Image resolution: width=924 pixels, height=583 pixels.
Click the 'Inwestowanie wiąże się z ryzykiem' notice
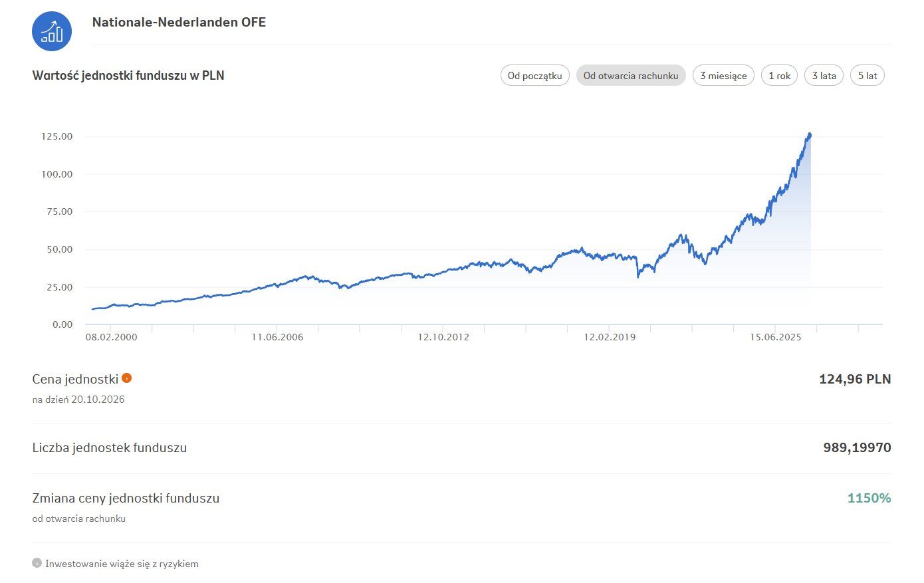[x=122, y=564]
